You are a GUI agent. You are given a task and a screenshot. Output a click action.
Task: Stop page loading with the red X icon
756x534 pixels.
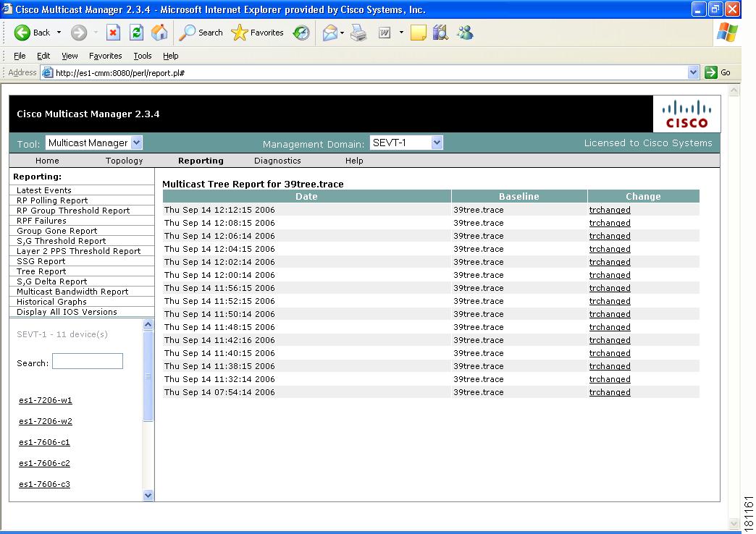point(113,33)
